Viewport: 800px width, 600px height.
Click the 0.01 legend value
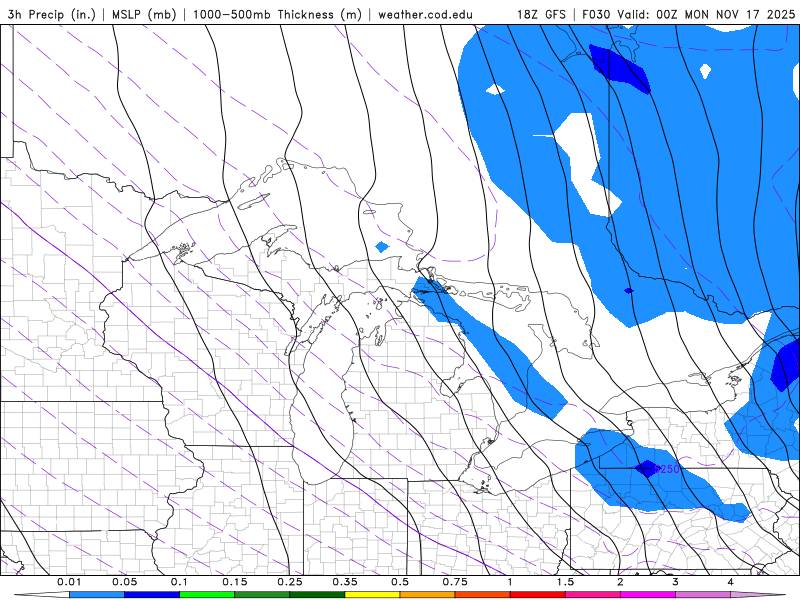[x=69, y=582]
